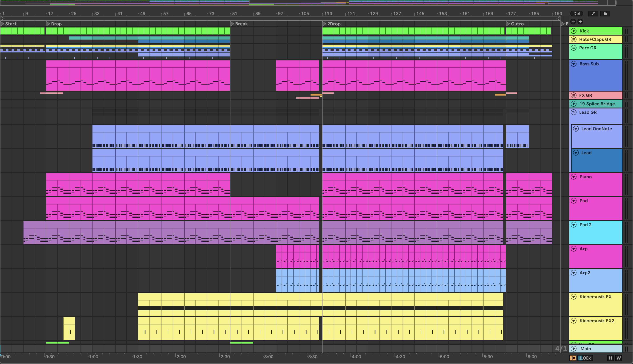The height and width of the screenshot is (364, 633).
Task: Fold the Lead GR group track
Action: 574,112
